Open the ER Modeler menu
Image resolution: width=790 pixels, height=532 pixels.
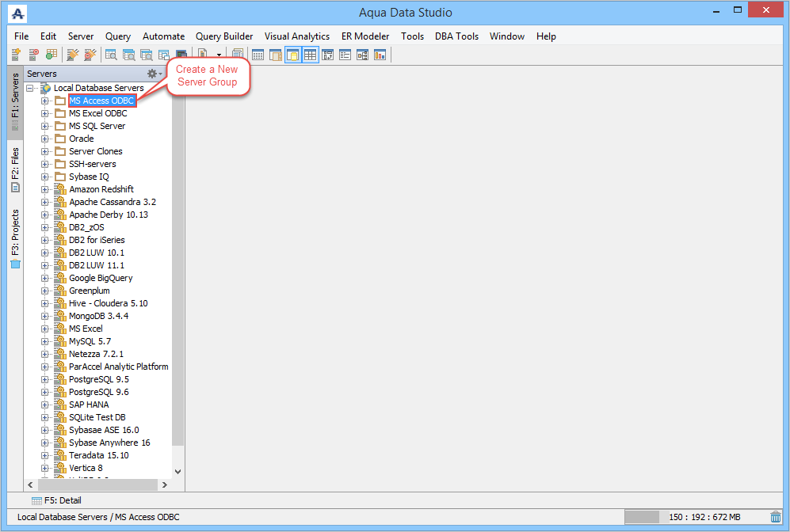[365, 36]
